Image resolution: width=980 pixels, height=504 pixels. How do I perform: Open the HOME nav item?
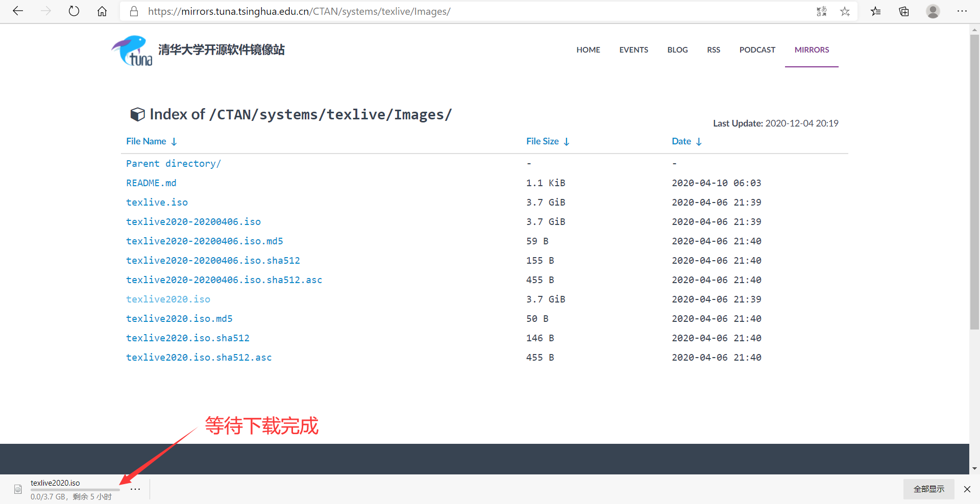[x=588, y=50]
